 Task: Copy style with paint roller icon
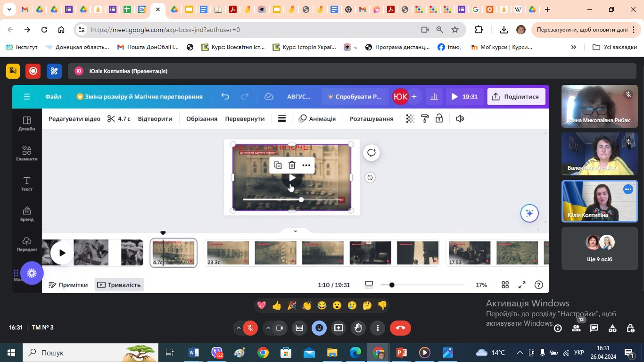(425, 119)
